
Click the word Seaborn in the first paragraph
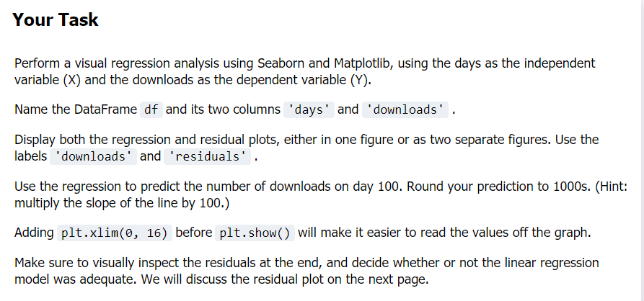[283, 63]
